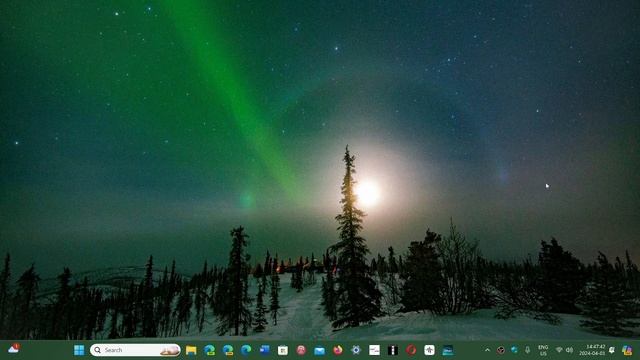Click the microphone tray icon
Screen dimensions: 640x360
[x=528, y=350]
